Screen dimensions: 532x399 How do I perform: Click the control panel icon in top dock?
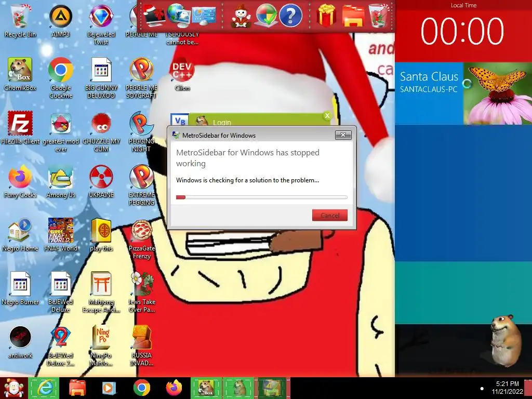pyautogui.click(x=204, y=16)
